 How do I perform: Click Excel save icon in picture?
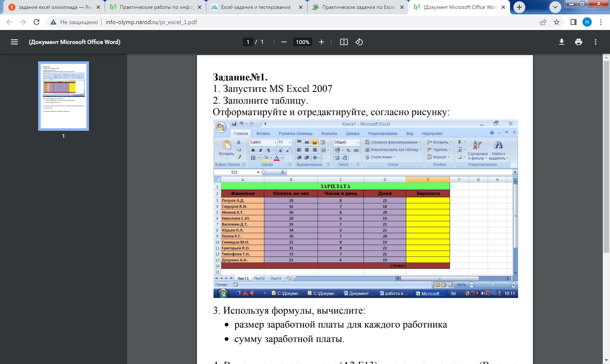[234, 124]
